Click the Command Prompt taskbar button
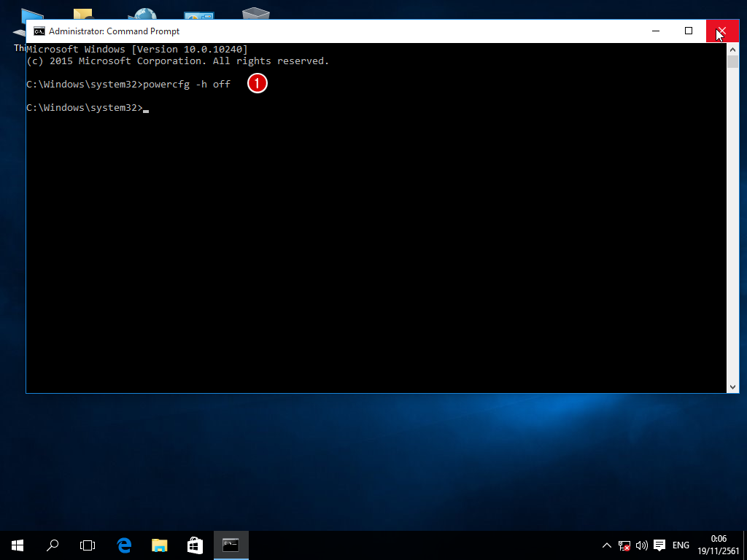 tap(231, 545)
